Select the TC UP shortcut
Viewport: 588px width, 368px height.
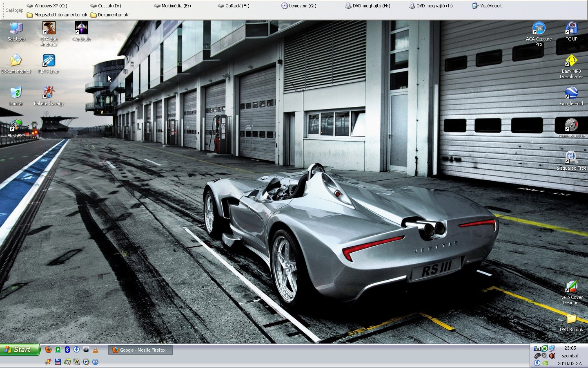571,32
